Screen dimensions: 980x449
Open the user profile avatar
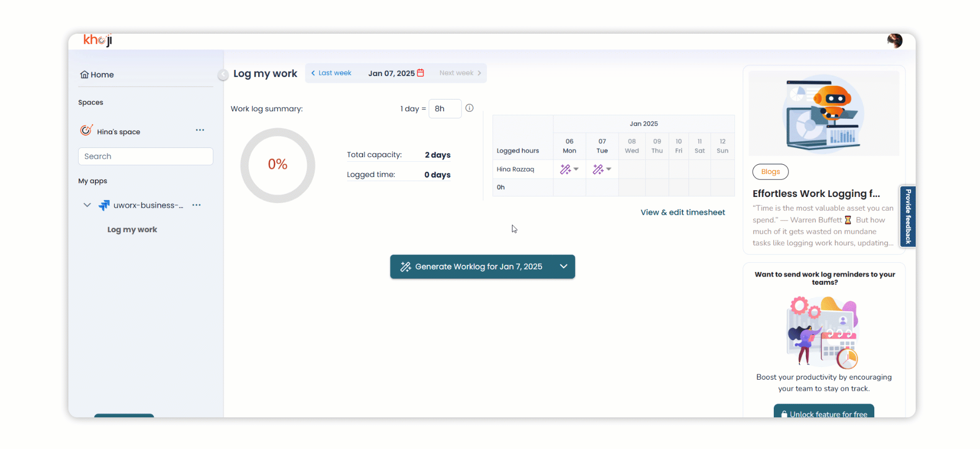pyautogui.click(x=894, y=41)
